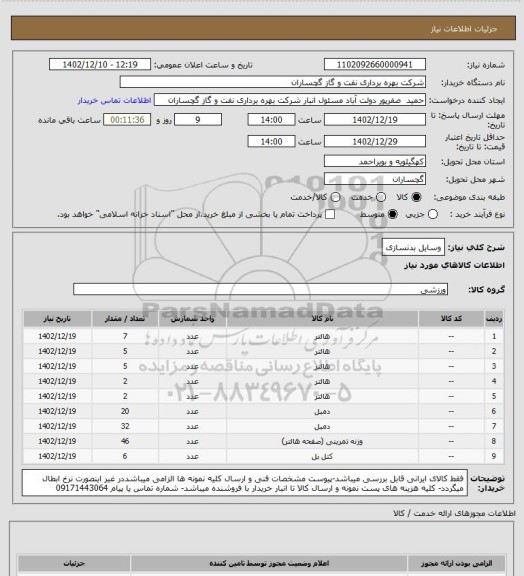Click دمبل item name in row 6

(x=322, y=411)
